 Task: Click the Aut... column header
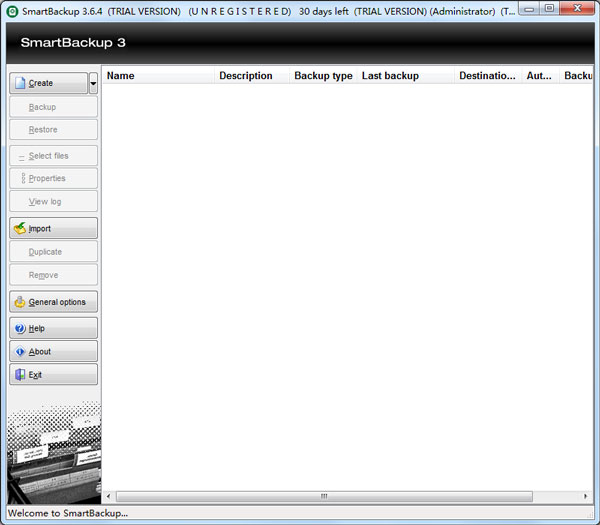click(540, 76)
